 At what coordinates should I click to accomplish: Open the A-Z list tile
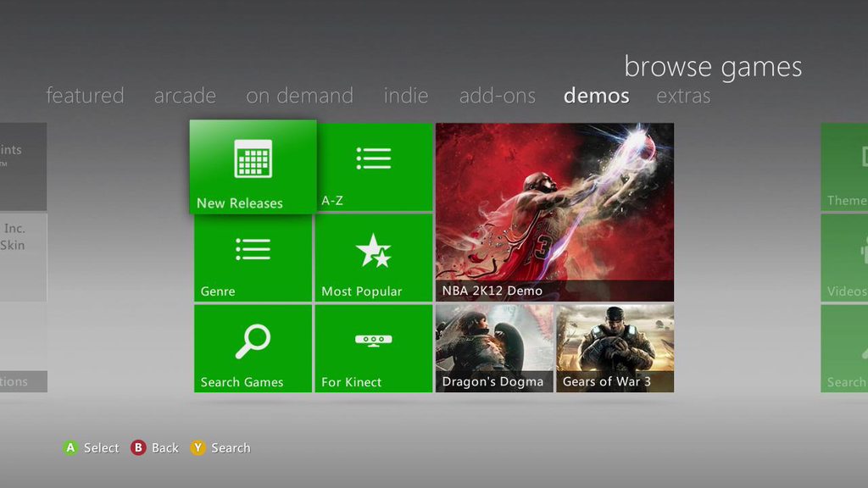[375, 167]
